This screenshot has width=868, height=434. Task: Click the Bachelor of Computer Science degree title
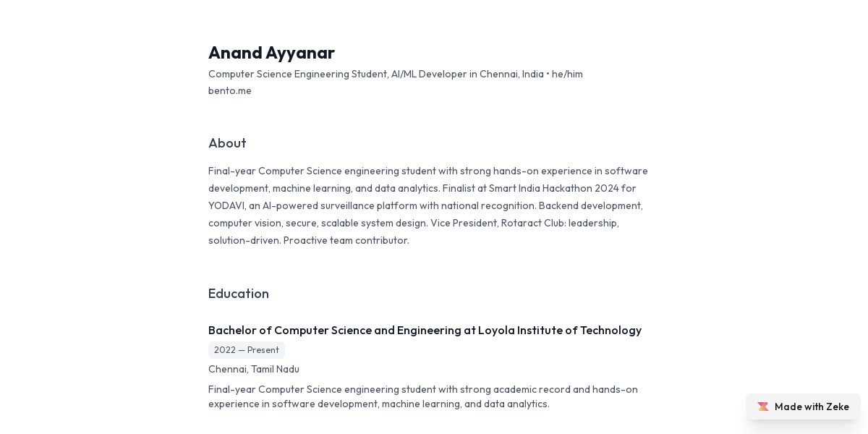[x=425, y=331]
